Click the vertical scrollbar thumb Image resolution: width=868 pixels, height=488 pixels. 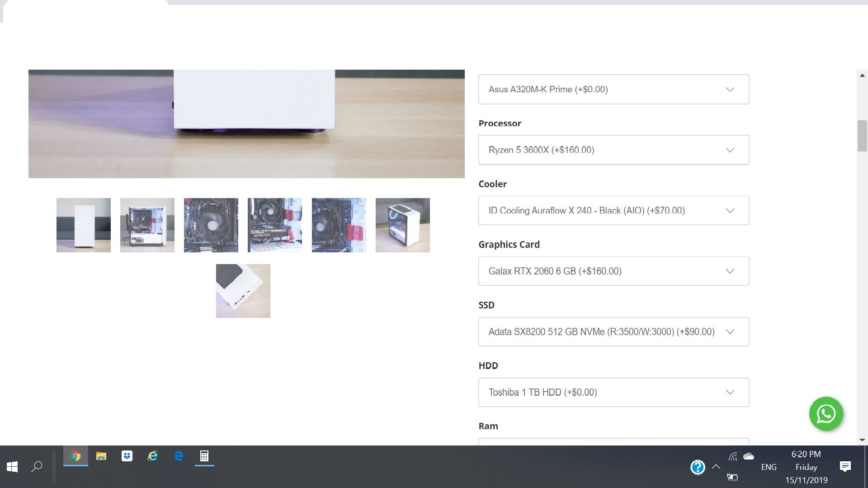[862, 136]
